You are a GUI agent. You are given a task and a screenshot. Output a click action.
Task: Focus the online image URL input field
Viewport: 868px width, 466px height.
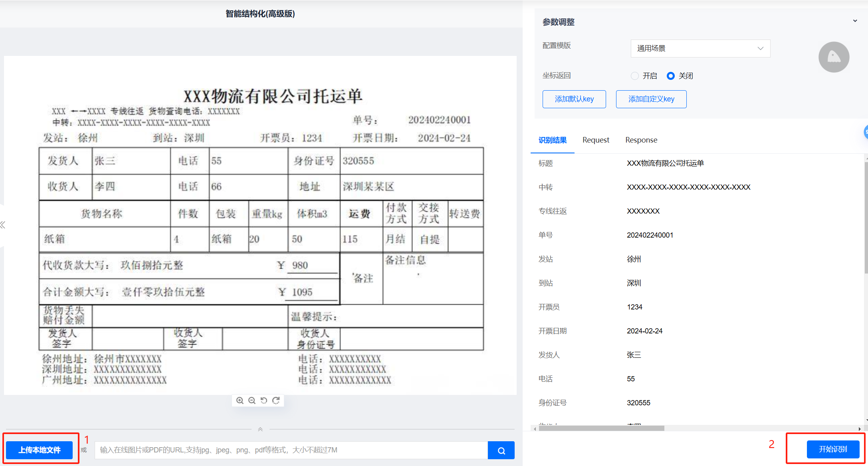pos(291,450)
